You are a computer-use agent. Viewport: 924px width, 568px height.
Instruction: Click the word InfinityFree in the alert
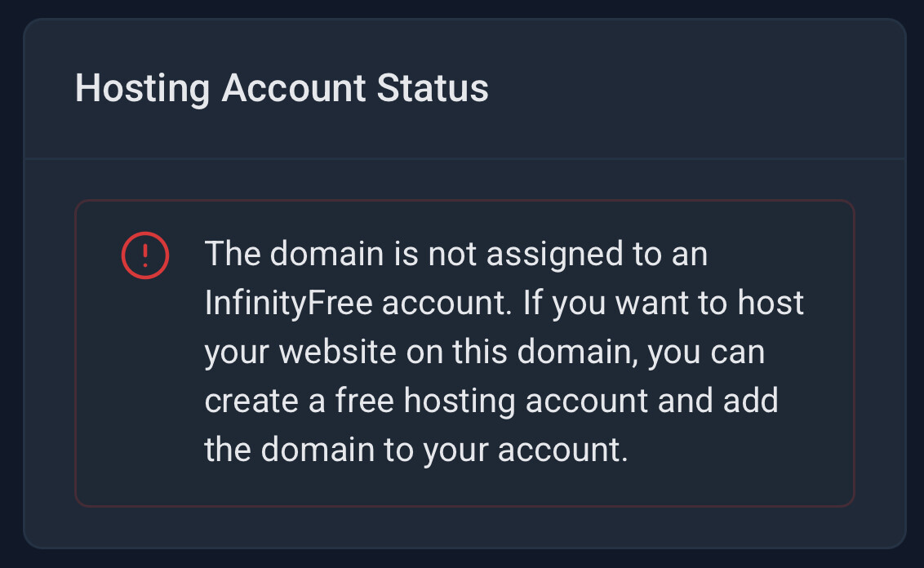[x=288, y=304]
